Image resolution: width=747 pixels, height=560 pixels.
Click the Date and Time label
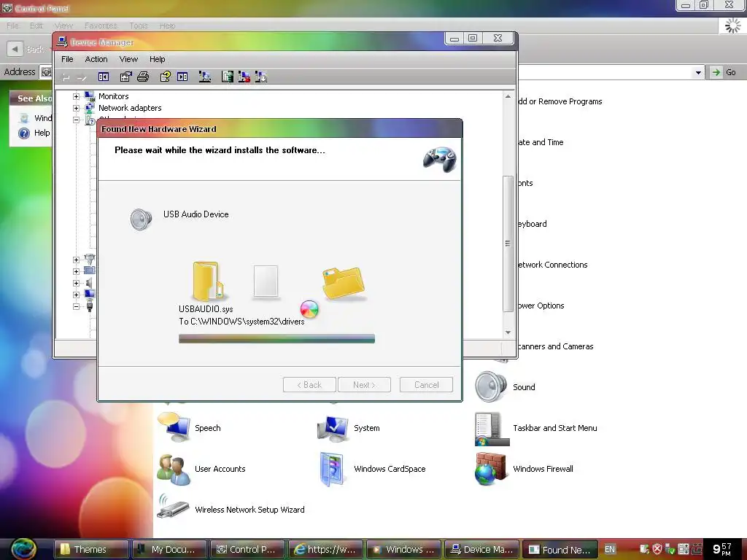coord(541,142)
